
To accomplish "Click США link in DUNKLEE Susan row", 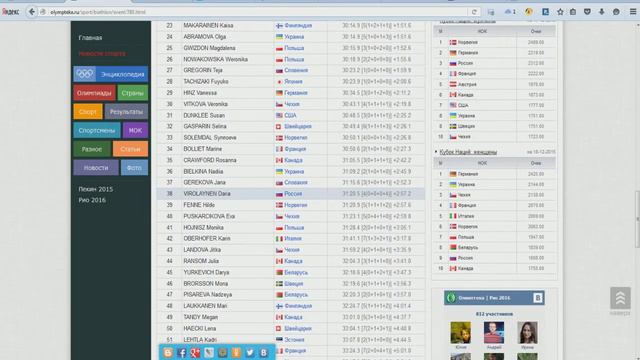I will [x=290, y=116].
